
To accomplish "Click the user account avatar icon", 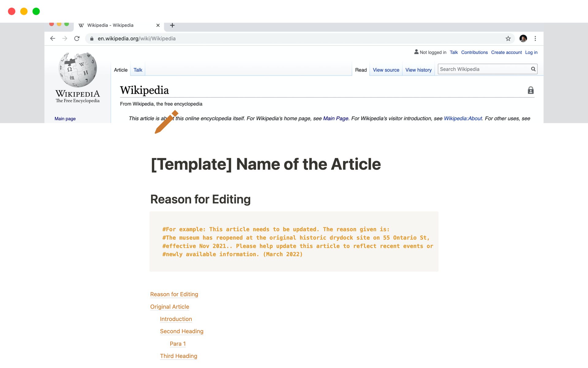I will click(x=524, y=39).
